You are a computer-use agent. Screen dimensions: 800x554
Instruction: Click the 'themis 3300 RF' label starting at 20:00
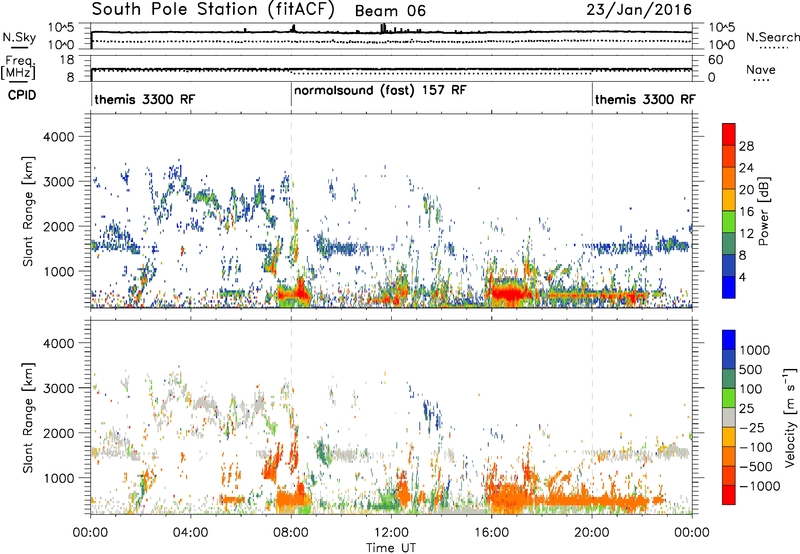pyautogui.click(x=645, y=99)
